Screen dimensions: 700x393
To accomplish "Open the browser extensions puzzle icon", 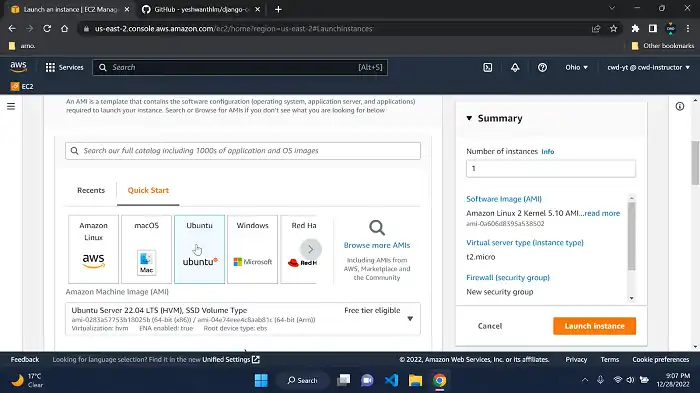I will 635,29.
